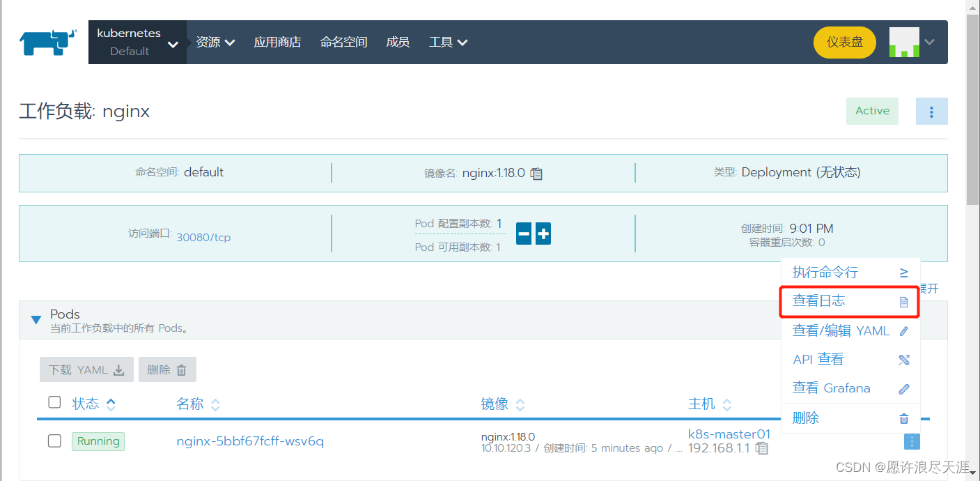The width and height of the screenshot is (980, 481).
Task: Open the 应用商店 nav item
Action: 277,42
